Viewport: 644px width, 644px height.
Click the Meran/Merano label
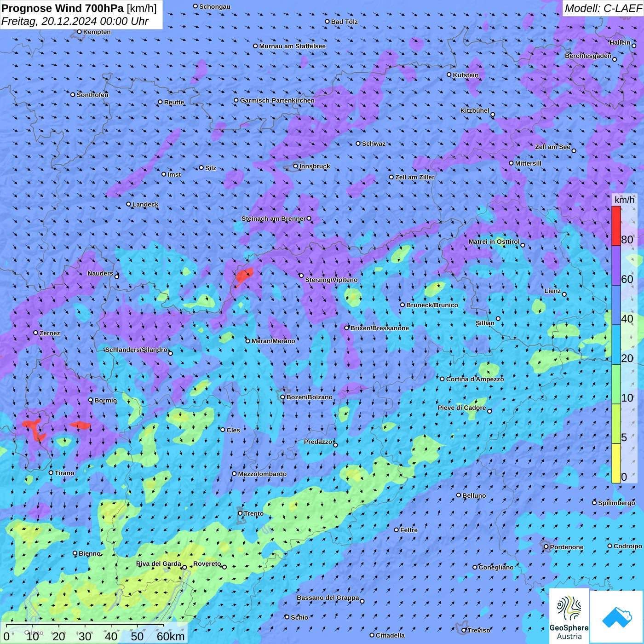click(273, 341)
